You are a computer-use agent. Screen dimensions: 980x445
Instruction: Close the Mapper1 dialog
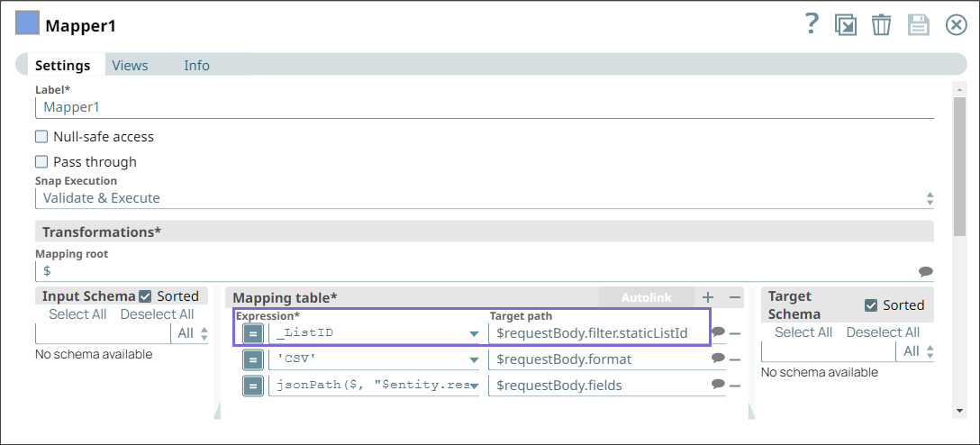[957, 25]
